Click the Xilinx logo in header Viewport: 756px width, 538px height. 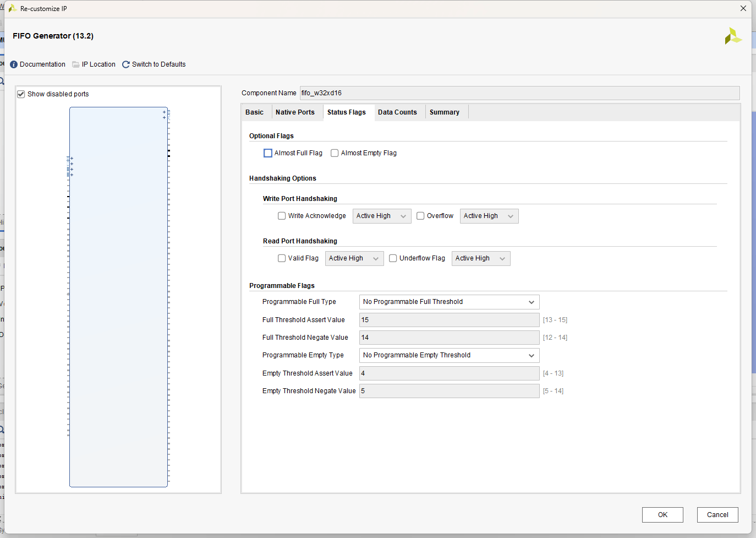coord(733,36)
